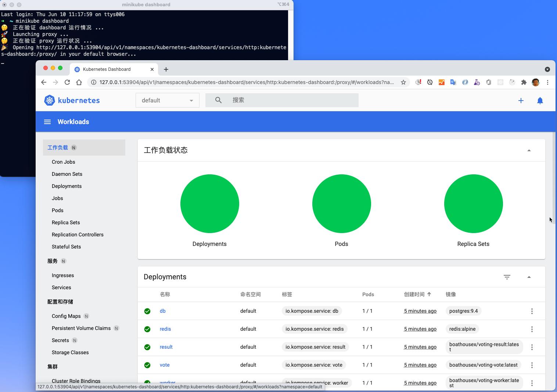Open Deployments in sidebar
Image resolution: width=557 pixels, height=392 pixels.
[67, 186]
